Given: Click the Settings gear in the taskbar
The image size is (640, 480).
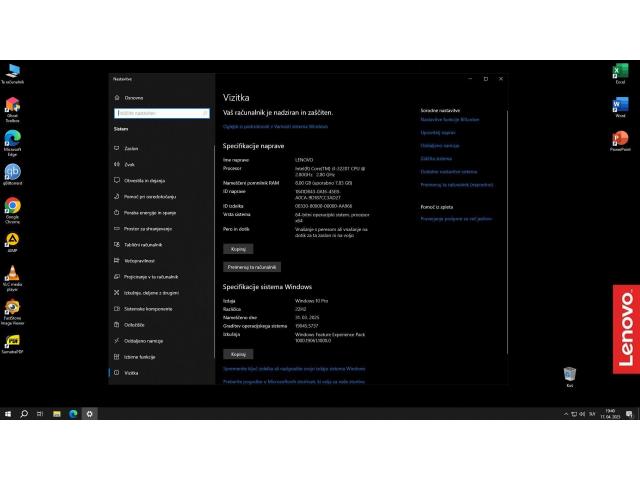Looking at the screenshot, I should point(89,414).
